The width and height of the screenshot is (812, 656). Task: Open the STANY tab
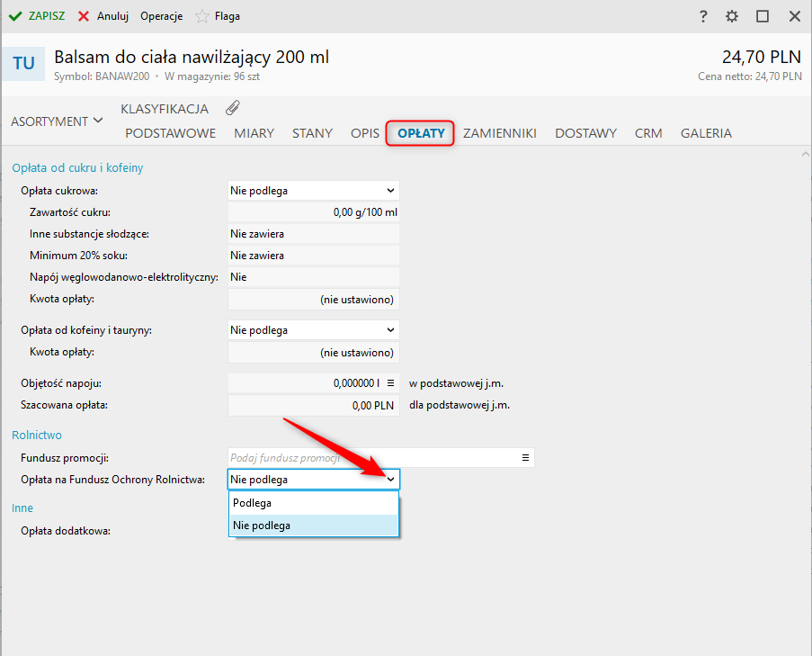point(312,133)
